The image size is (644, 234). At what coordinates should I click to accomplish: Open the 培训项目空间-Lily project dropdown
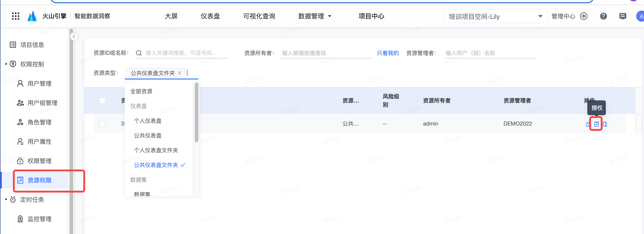pos(495,17)
